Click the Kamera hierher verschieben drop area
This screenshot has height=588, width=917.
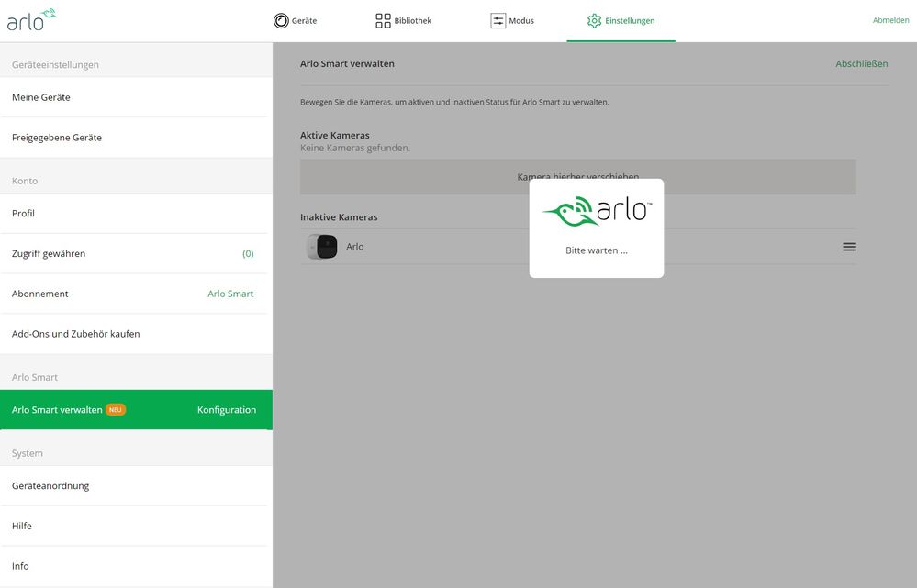[577, 176]
